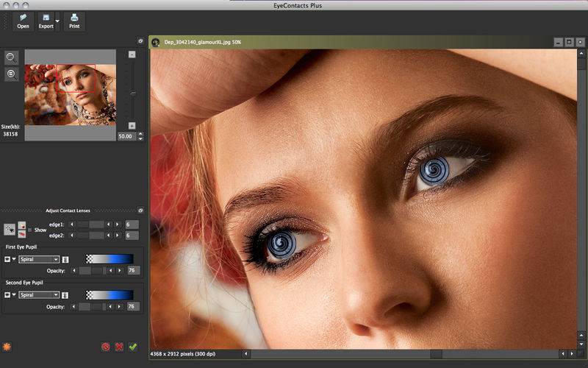Click the red circular reset icon

(x=106, y=347)
